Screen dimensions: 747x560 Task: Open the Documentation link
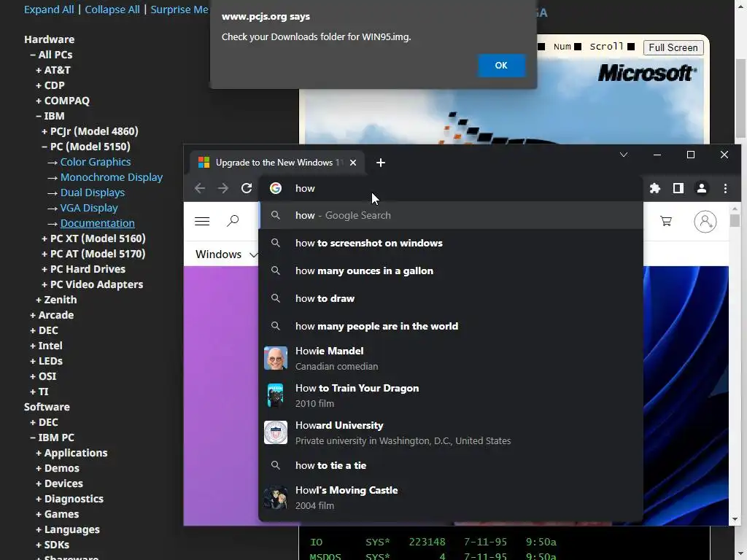coord(97,223)
